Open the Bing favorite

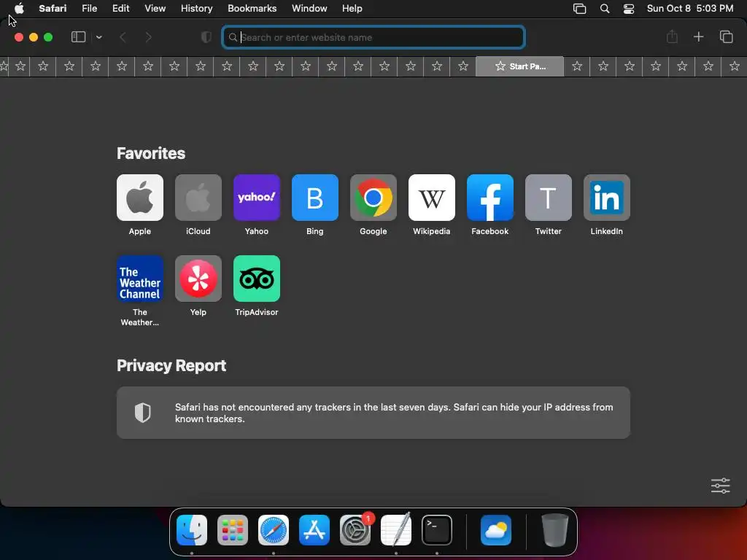coord(315,198)
